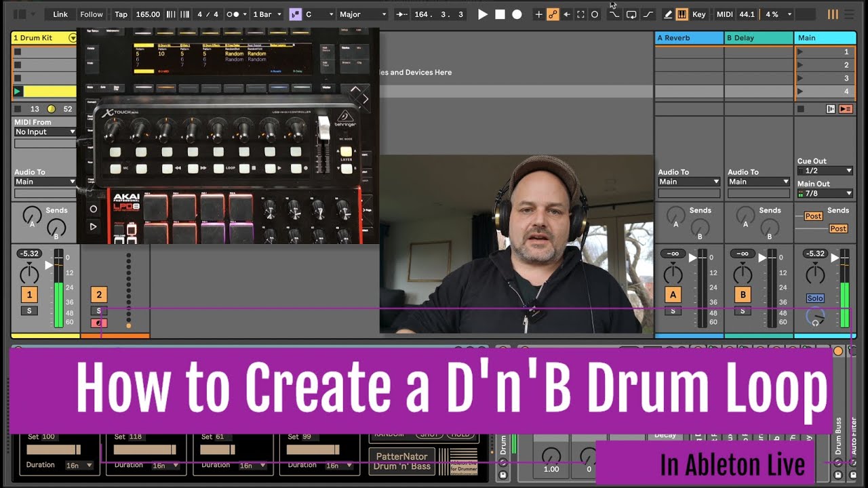Screen dimensions: 868x488
Task: Launch Main scene 2
Action: pyautogui.click(x=800, y=65)
